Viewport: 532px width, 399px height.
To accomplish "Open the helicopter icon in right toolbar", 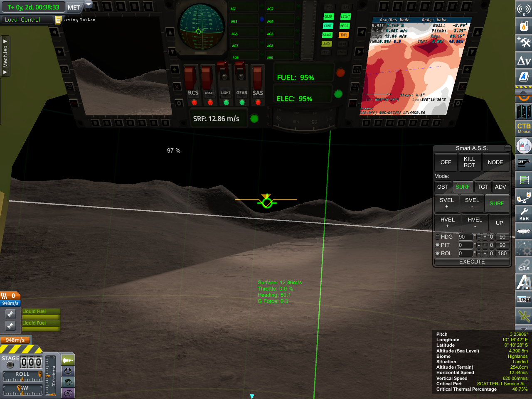I will pos(524,163).
